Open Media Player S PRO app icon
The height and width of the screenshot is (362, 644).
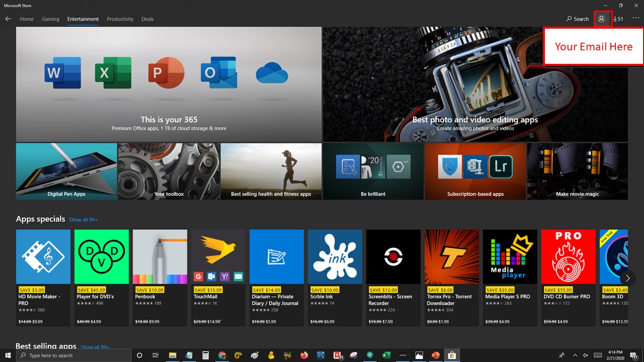[x=510, y=257]
